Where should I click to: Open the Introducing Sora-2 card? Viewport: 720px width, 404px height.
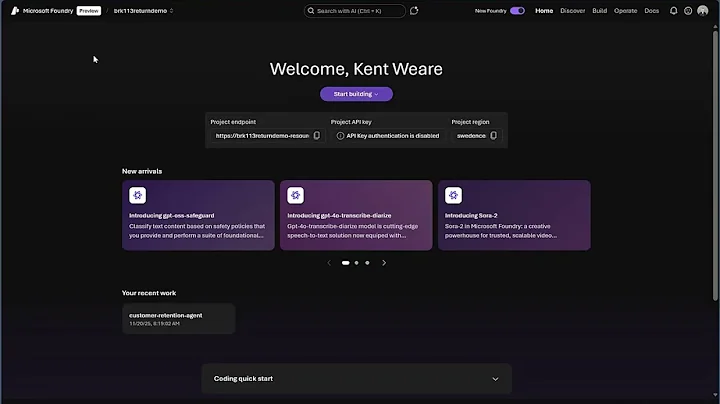[x=514, y=215]
